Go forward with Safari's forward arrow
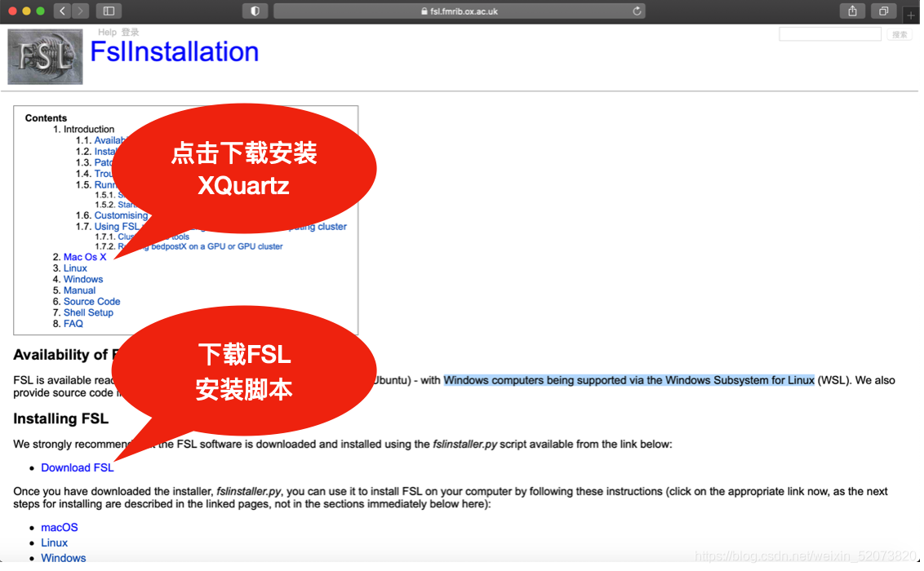 80,11
